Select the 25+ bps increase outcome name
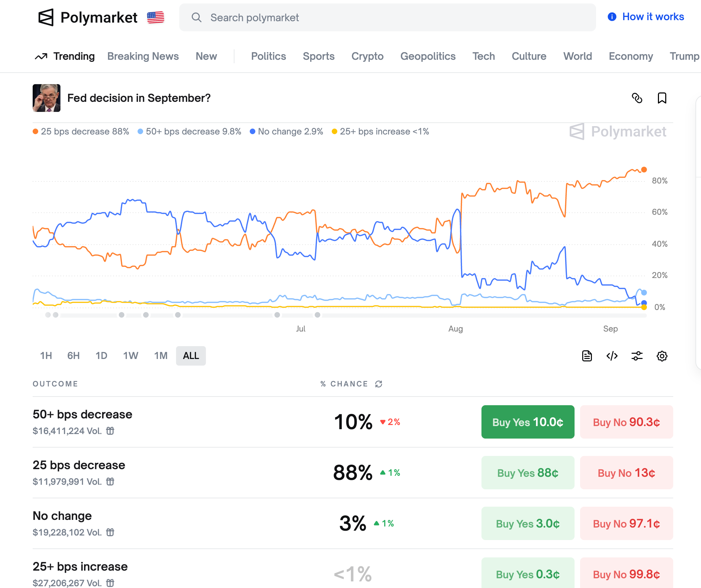 (x=80, y=566)
